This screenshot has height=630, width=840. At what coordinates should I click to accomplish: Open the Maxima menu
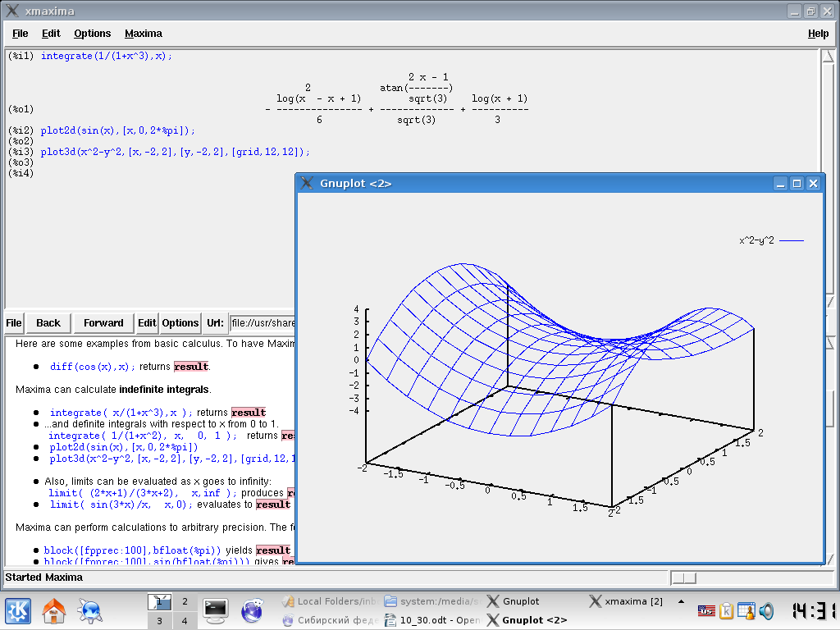tap(143, 33)
